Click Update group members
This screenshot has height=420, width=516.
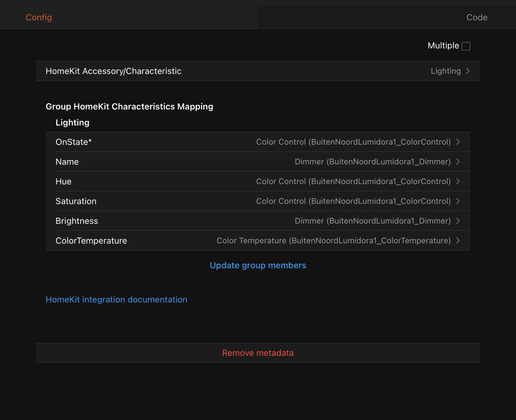coord(258,265)
